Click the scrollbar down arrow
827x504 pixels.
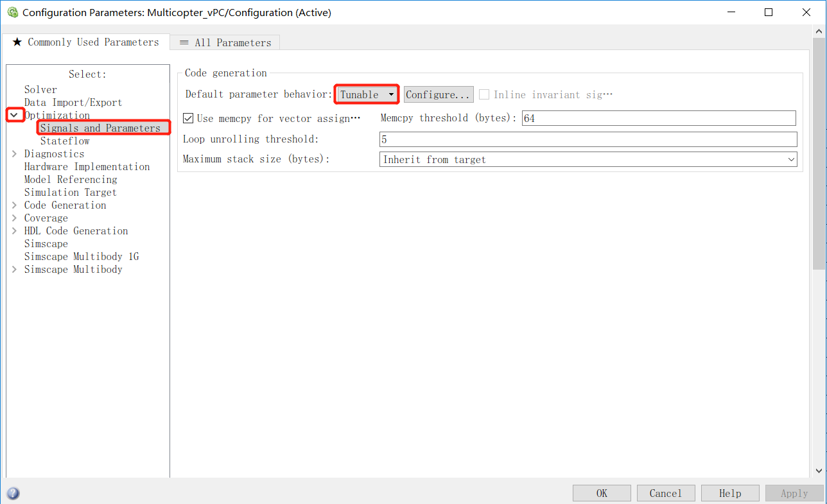[819, 471]
